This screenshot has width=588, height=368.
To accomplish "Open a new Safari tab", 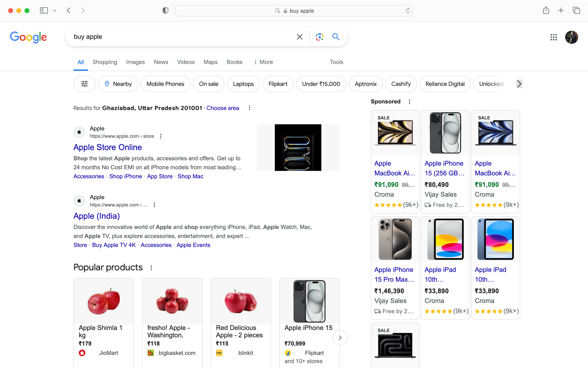I will [x=561, y=10].
